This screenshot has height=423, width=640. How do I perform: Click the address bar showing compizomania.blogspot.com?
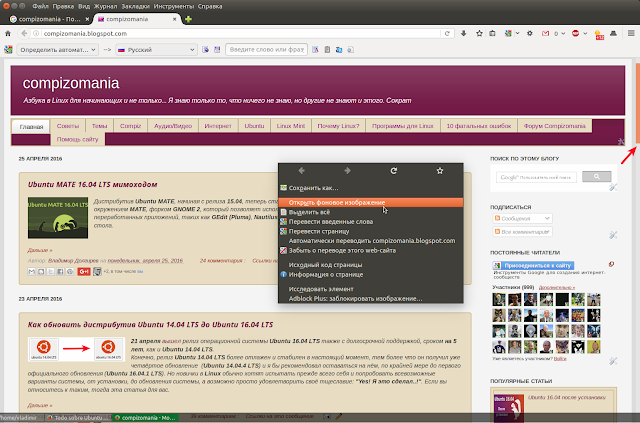click(241, 33)
